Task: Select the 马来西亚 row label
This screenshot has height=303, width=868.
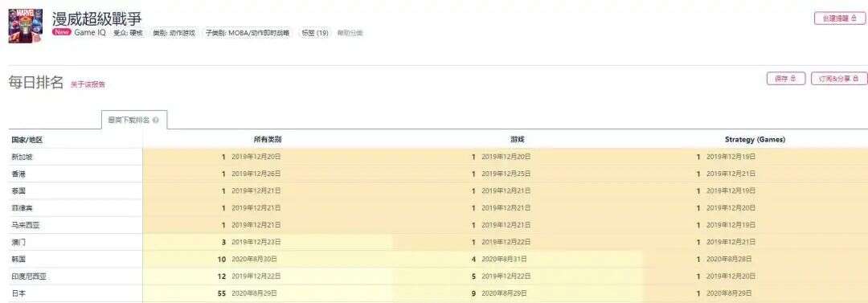Action: click(x=26, y=225)
